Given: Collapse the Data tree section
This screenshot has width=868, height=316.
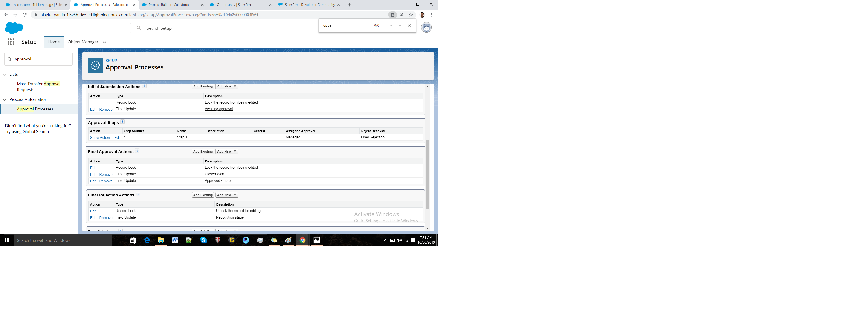Looking at the screenshot, I should 5,74.
